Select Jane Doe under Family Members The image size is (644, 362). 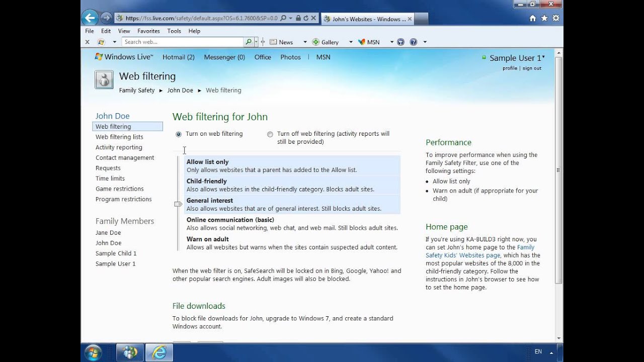click(108, 233)
